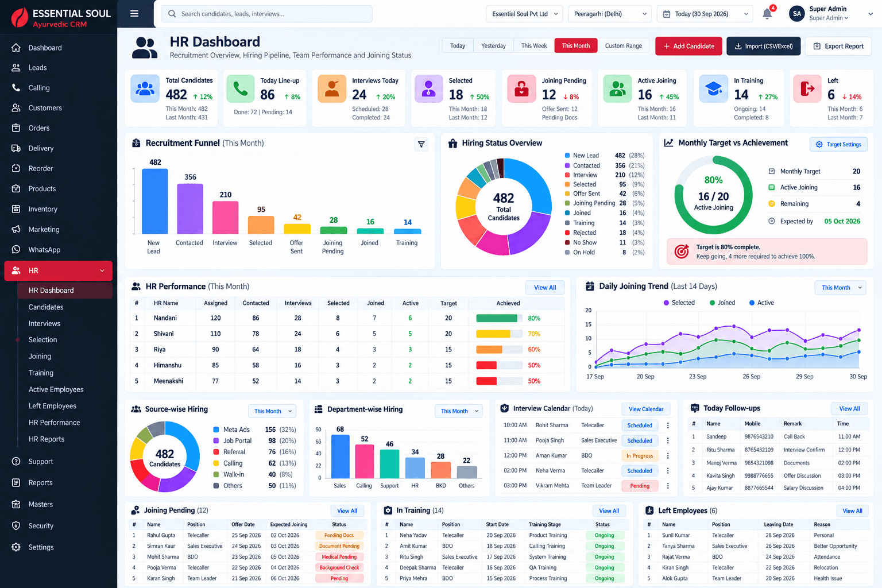Click View Calendar in Interview Calendar

click(x=645, y=409)
